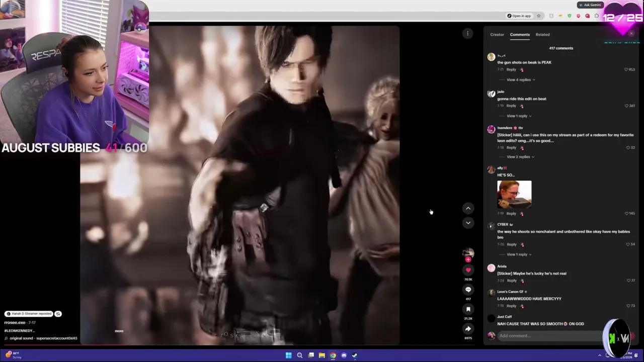The image size is (644, 362).
Task: Open comments with the speech bubble icon
Action: click(x=468, y=290)
